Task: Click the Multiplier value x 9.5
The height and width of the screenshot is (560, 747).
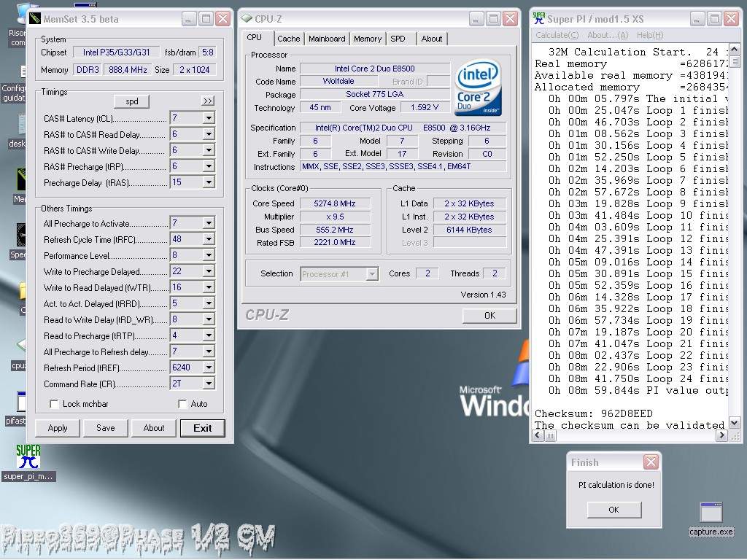Action: (335, 217)
